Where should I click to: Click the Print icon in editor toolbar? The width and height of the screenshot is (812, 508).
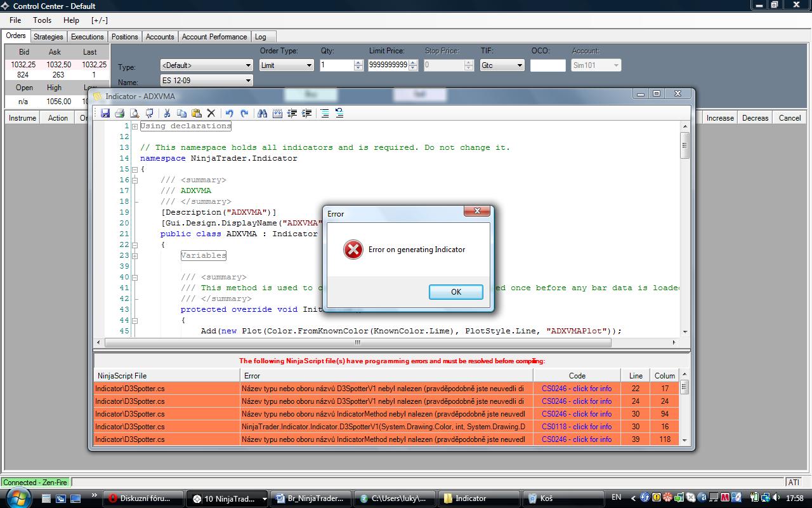[x=119, y=113]
